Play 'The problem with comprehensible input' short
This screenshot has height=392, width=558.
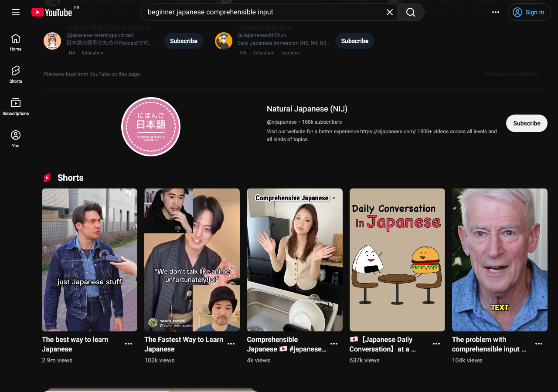click(x=500, y=260)
